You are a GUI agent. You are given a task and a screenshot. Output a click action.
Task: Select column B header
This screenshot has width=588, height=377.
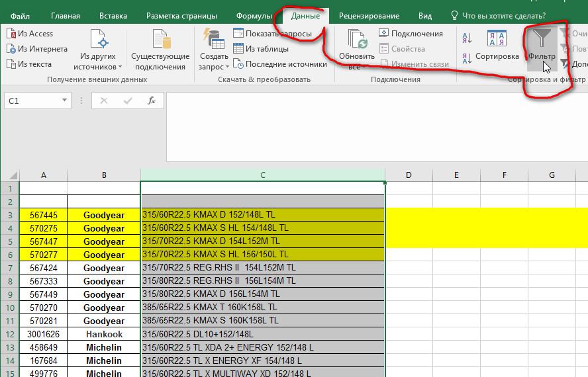104,175
